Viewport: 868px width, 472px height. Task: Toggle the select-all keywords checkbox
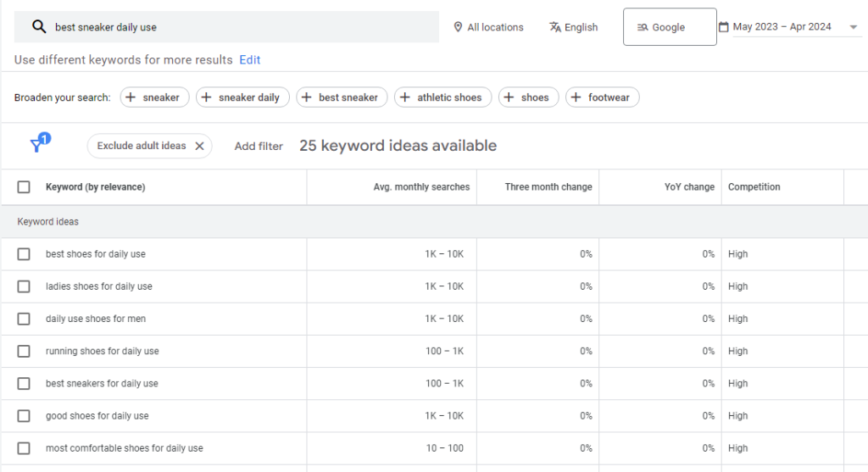[24, 187]
